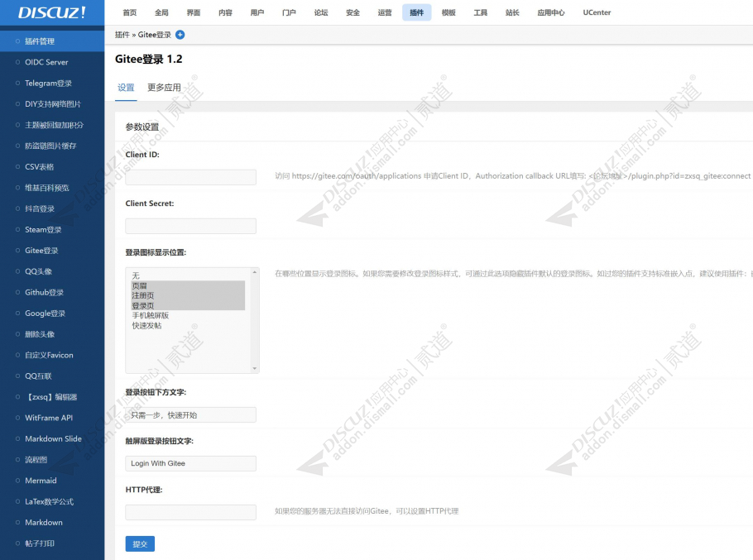Click the Client ID input field

pyautogui.click(x=190, y=177)
